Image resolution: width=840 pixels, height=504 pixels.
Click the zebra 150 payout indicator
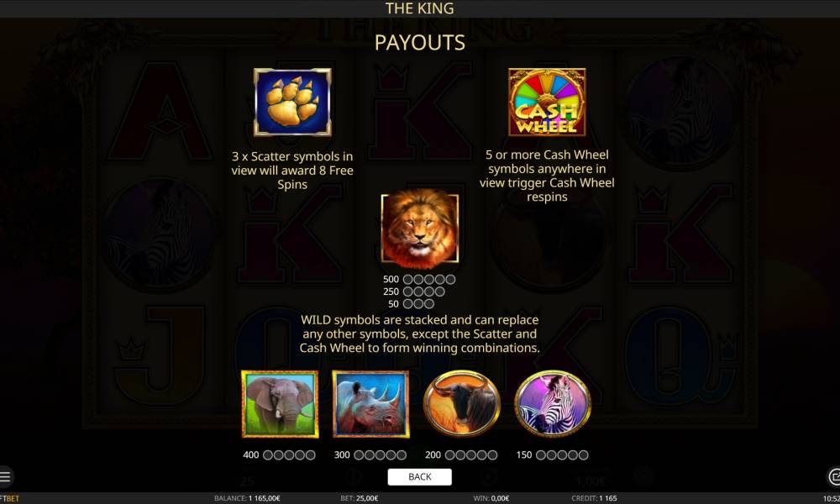(x=553, y=454)
